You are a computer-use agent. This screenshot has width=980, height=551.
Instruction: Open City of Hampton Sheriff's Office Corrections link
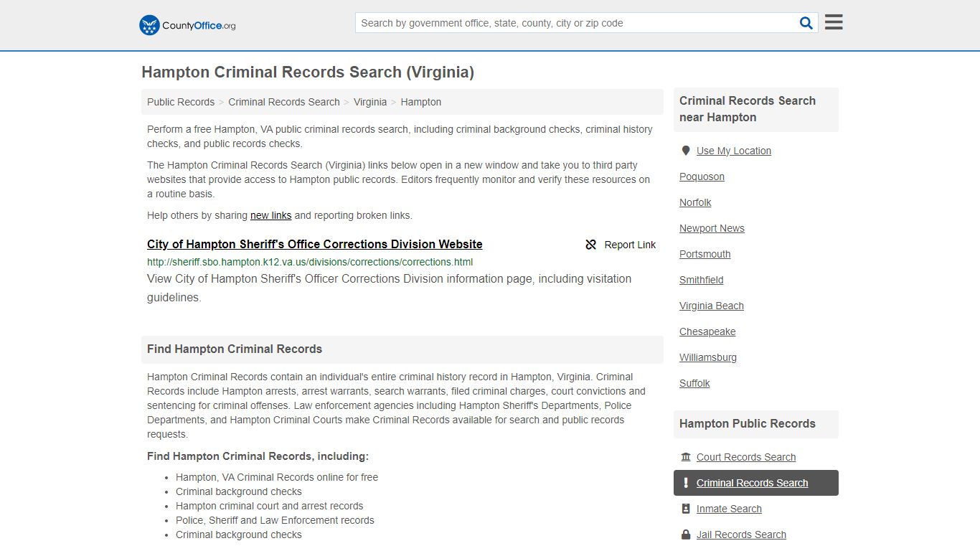click(x=315, y=244)
